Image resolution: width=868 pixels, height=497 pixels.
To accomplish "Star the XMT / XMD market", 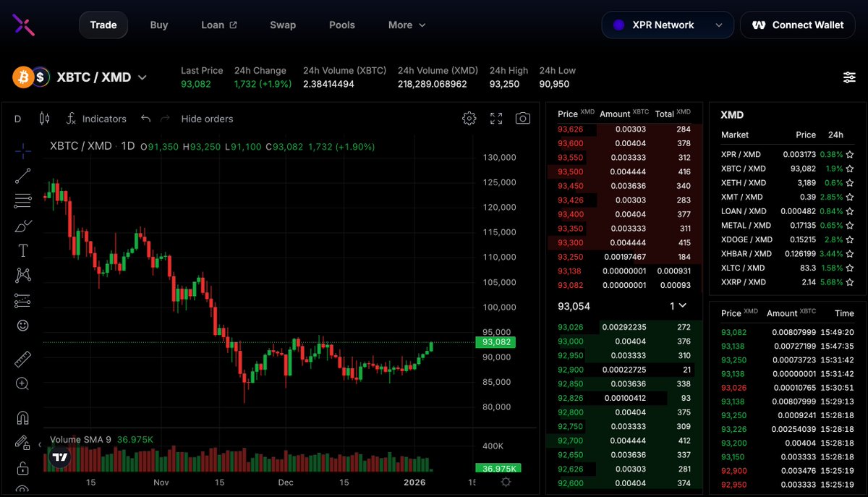I will pyautogui.click(x=850, y=197).
